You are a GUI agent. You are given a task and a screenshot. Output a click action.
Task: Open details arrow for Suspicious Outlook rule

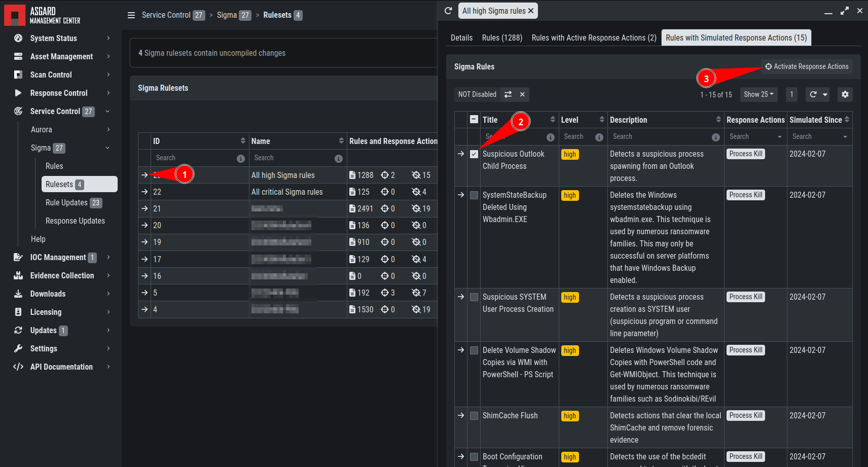(461, 154)
